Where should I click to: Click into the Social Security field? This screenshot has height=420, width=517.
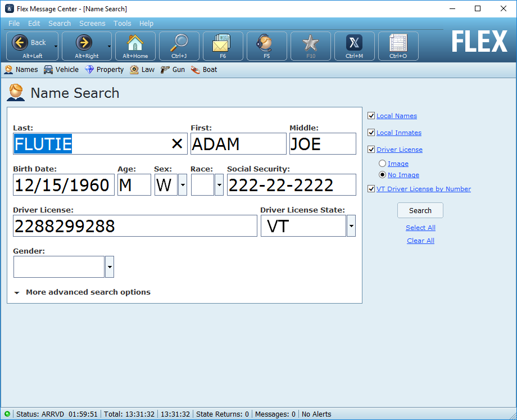click(x=291, y=185)
